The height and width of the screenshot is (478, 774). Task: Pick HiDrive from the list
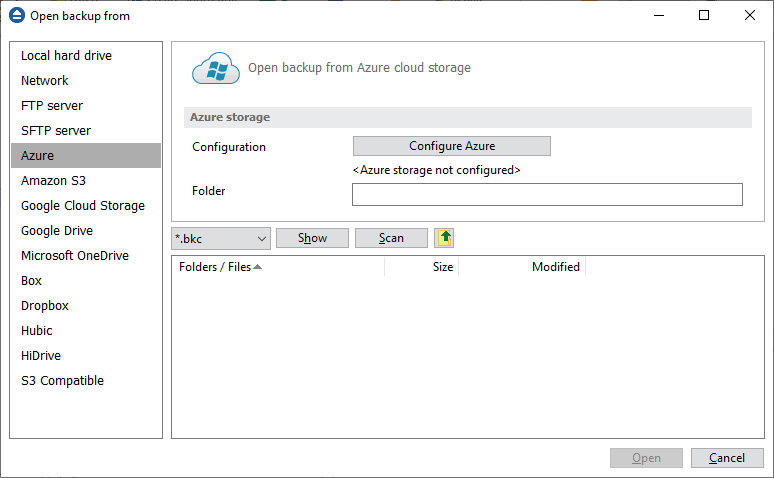click(86, 356)
